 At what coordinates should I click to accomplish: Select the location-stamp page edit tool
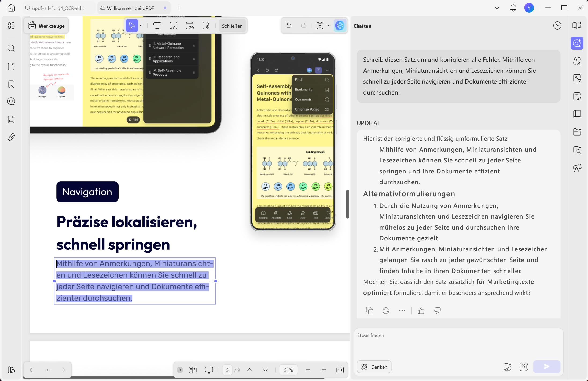(x=206, y=26)
